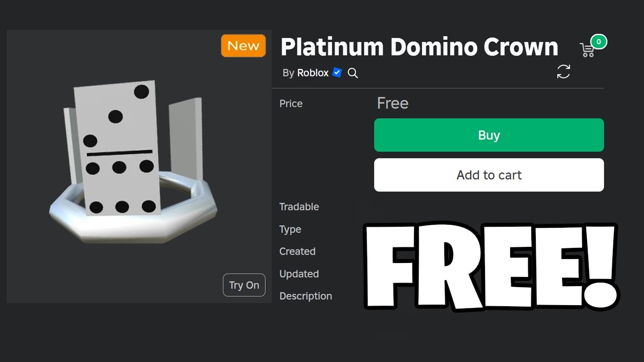Click the Price label
Image resolution: width=644 pixels, height=362 pixels.
click(291, 104)
